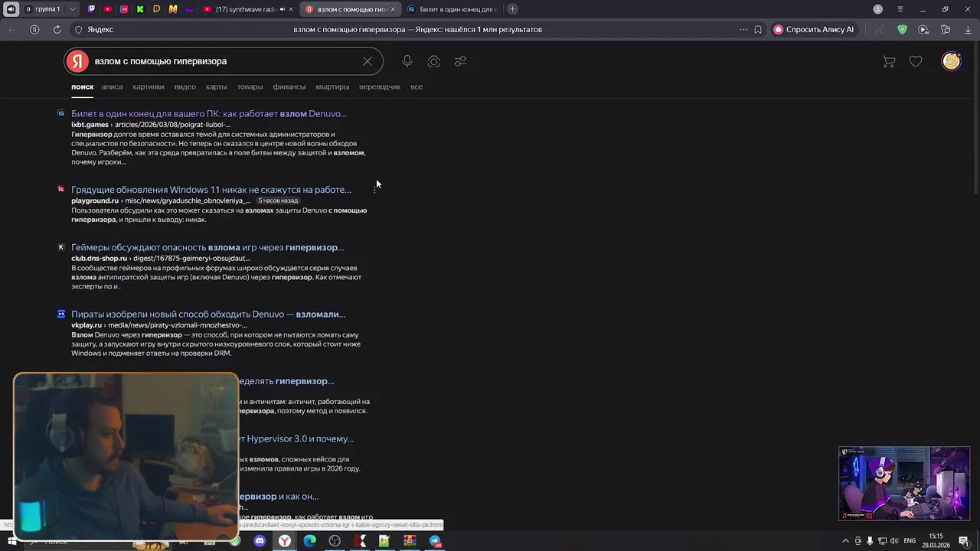Open the Twitch pinned tab
This screenshot has height=551, width=980.
click(92, 9)
